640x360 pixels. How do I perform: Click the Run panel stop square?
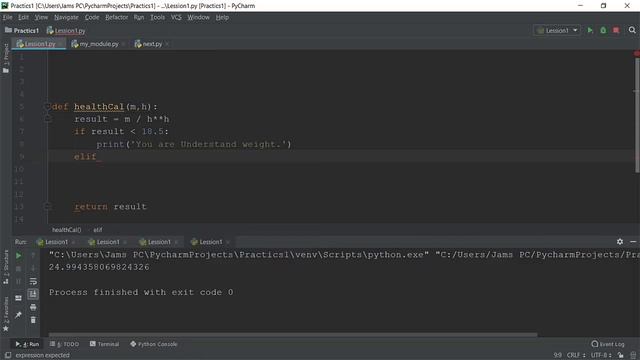point(18,269)
